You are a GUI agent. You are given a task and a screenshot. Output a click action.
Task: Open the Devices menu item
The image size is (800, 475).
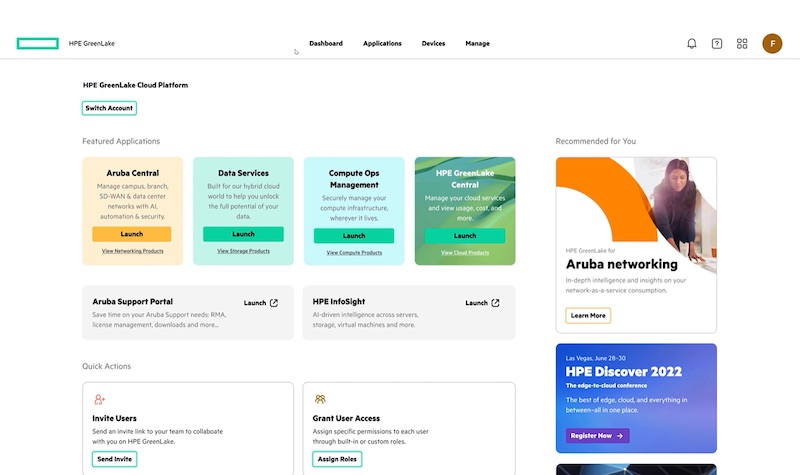(x=433, y=43)
